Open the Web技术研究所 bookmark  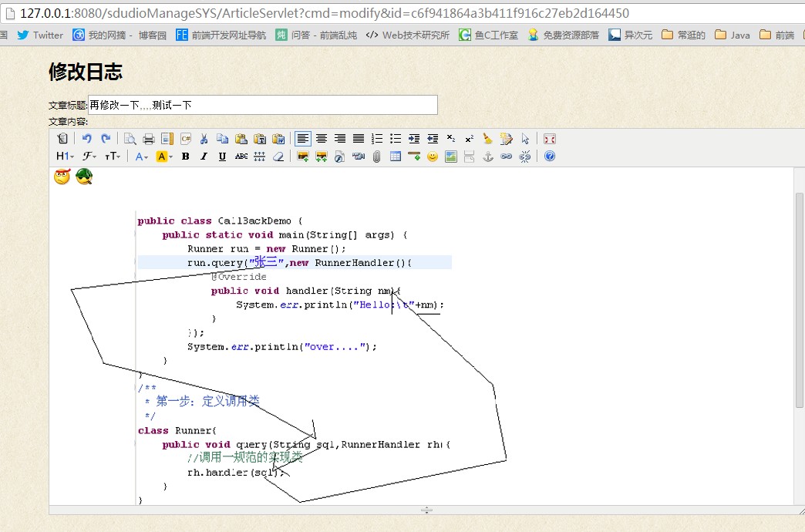[x=408, y=35]
